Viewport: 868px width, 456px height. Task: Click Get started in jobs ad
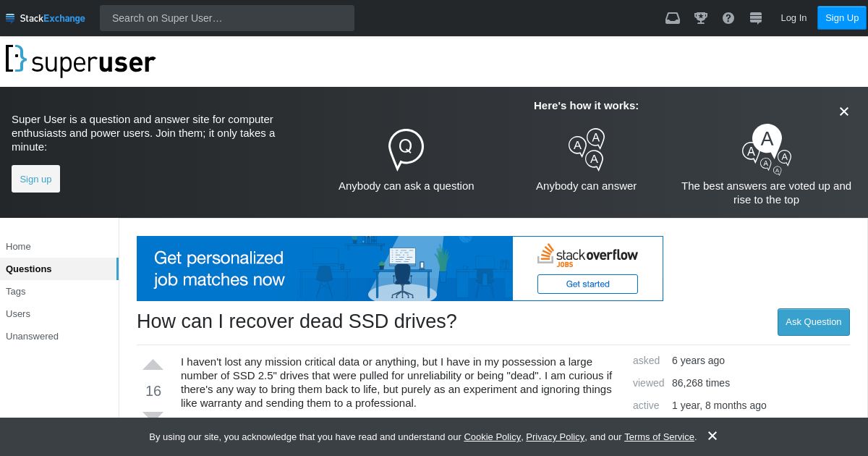[587, 284]
